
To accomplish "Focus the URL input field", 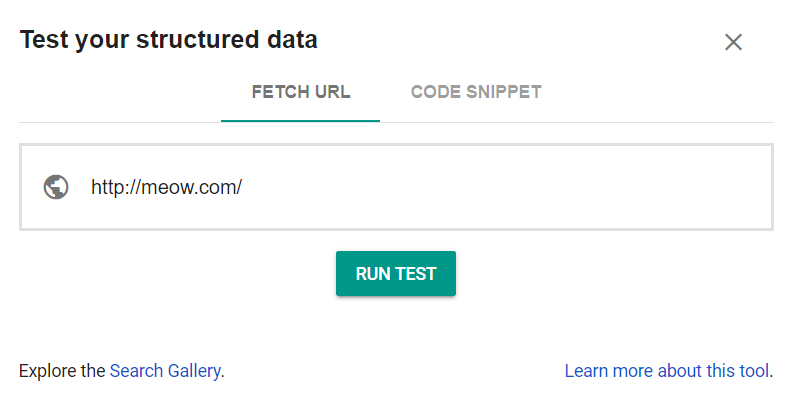I will tap(396, 187).
